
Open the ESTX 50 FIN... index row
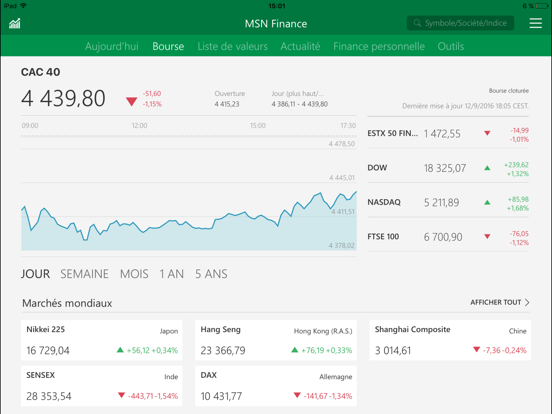[x=448, y=134]
